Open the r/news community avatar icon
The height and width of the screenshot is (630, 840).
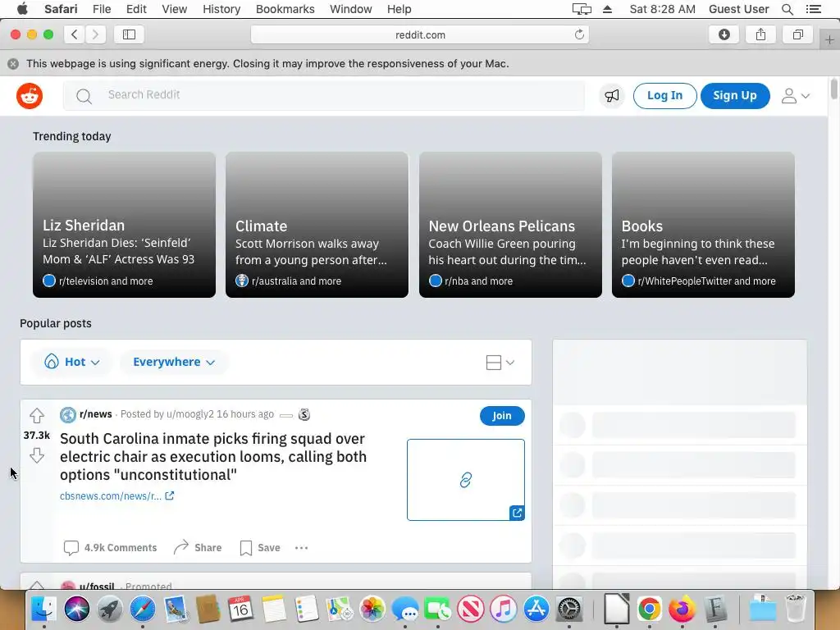pyautogui.click(x=67, y=414)
